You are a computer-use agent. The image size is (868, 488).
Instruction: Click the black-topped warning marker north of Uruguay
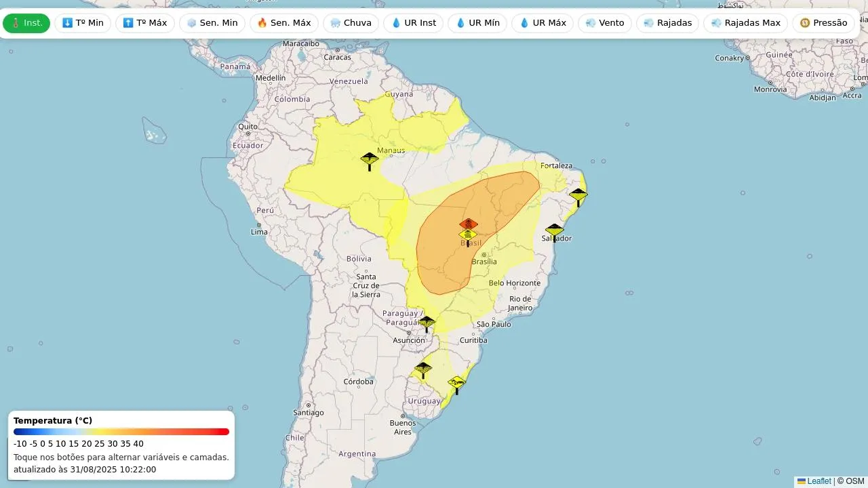423,369
